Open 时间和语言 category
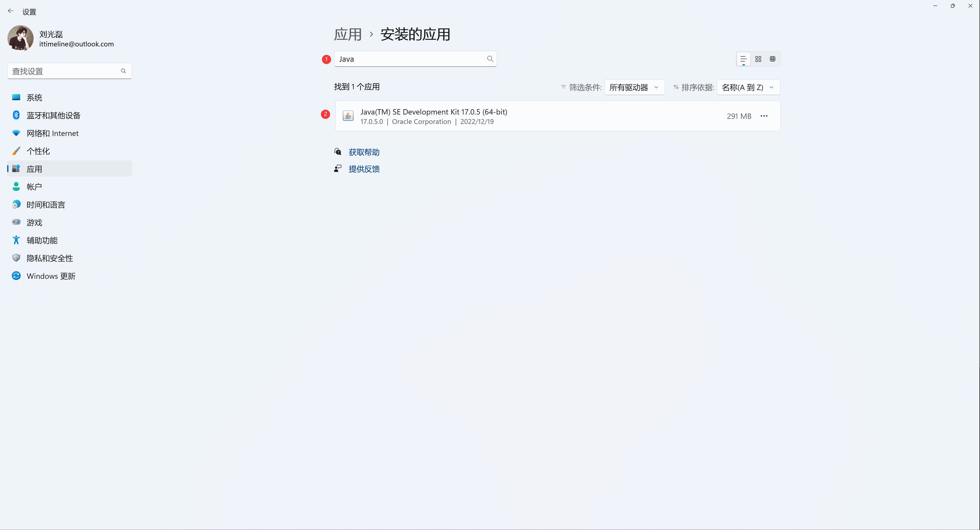The image size is (980, 530). 69,205
